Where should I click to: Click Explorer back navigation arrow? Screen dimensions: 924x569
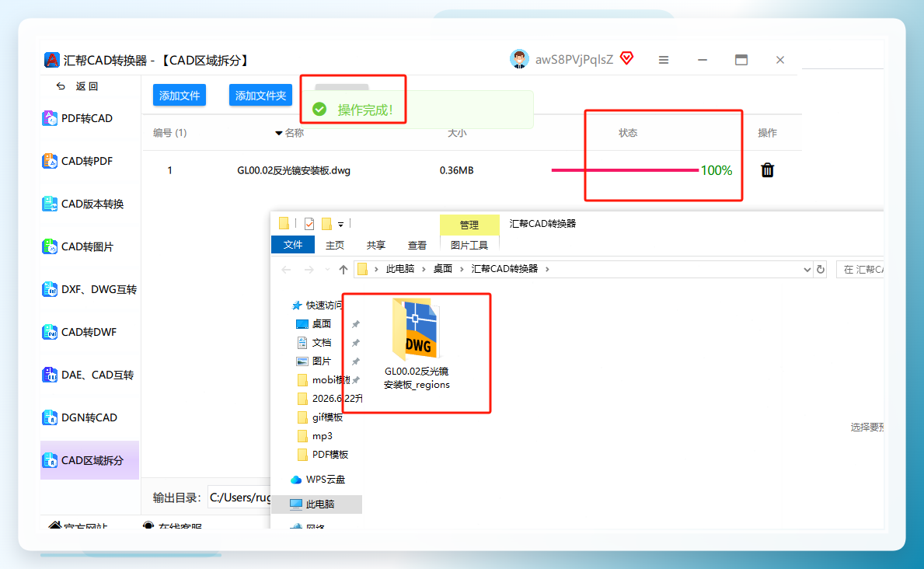[287, 270]
